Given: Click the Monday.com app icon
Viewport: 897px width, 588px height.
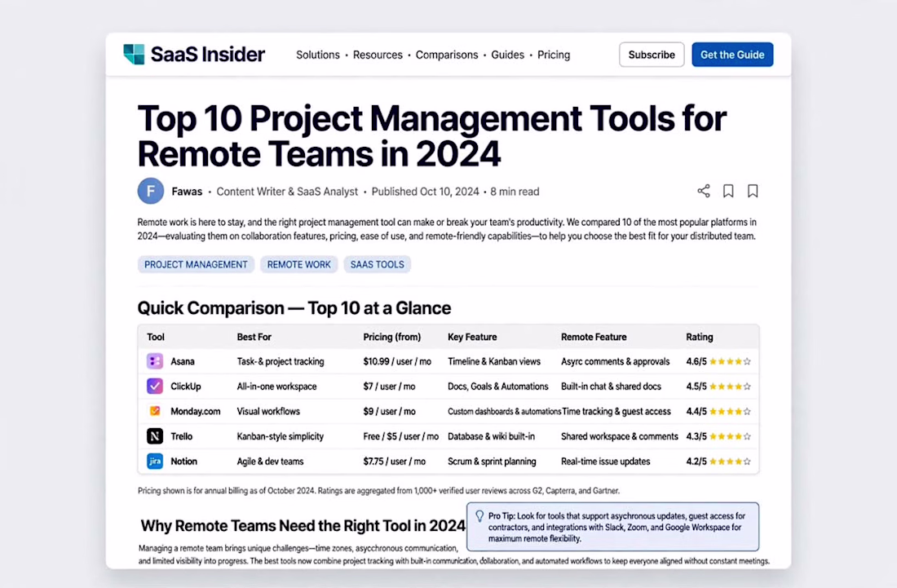Looking at the screenshot, I should [154, 411].
